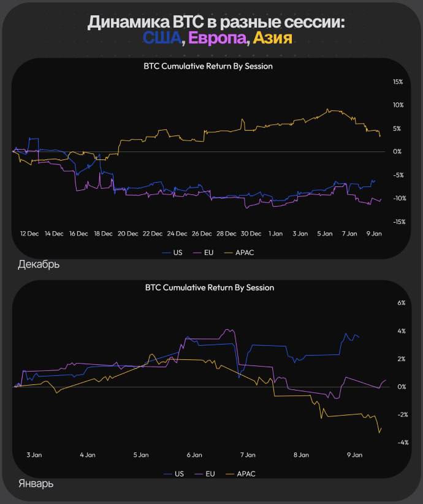Toggle EU series in lower chart legend

pos(205,473)
